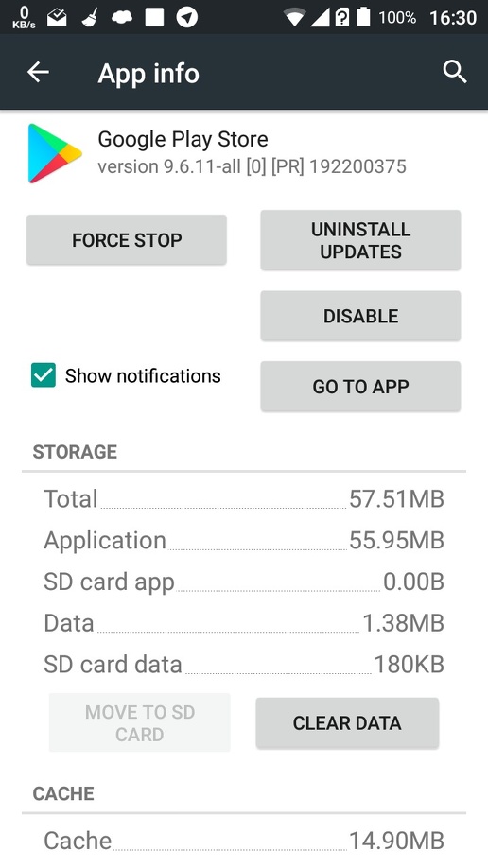The image size is (488, 868).
Task: Click the GO TO APP button
Action: (360, 387)
